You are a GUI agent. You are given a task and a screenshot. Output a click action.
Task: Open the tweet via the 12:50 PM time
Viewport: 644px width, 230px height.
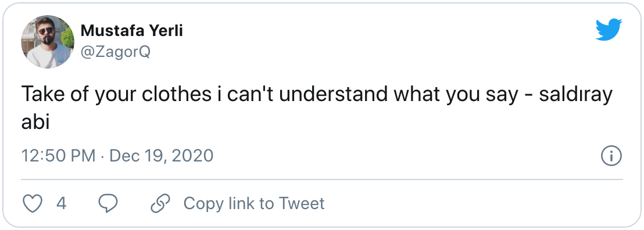(x=58, y=156)
